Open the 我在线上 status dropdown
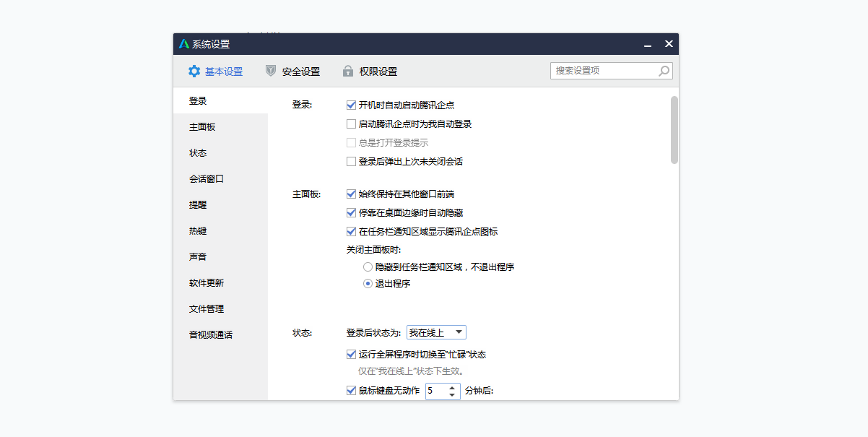Image resolution: width=868 pixels, height=437 pixels. pyautogui.click(x=436, y=332)
